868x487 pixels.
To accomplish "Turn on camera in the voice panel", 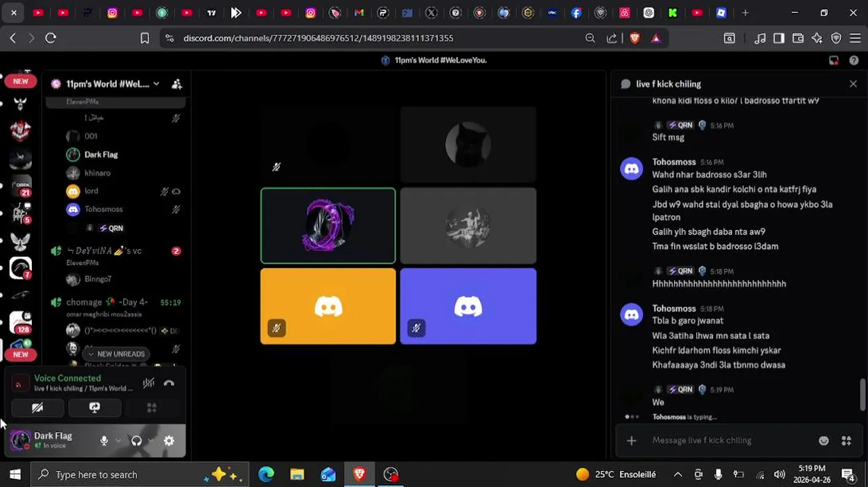I will [37, 407].
